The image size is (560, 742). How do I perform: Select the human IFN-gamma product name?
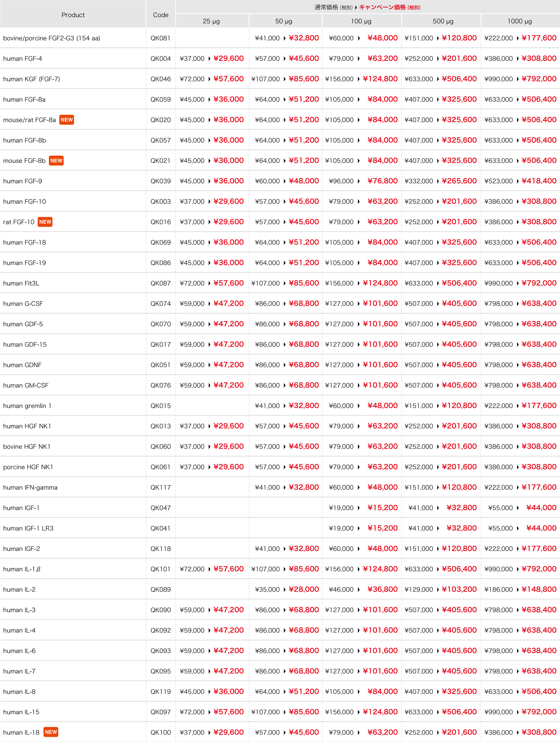point(30,487)
